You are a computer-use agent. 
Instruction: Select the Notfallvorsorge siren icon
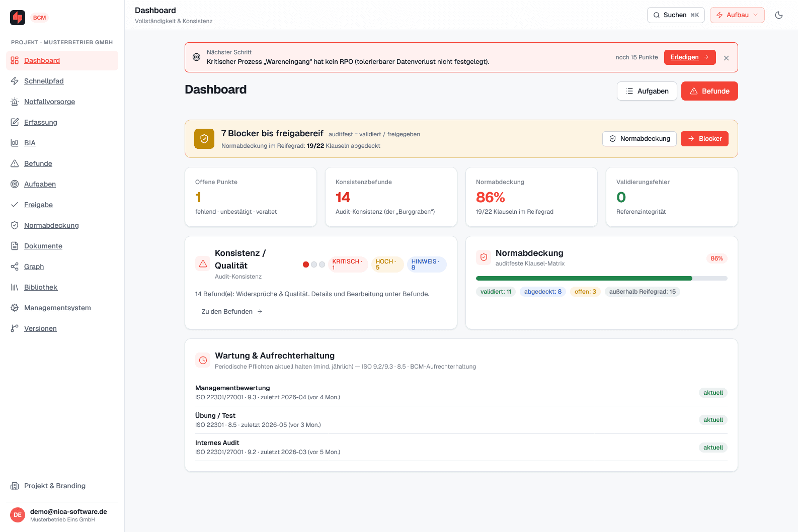point(15,102)
